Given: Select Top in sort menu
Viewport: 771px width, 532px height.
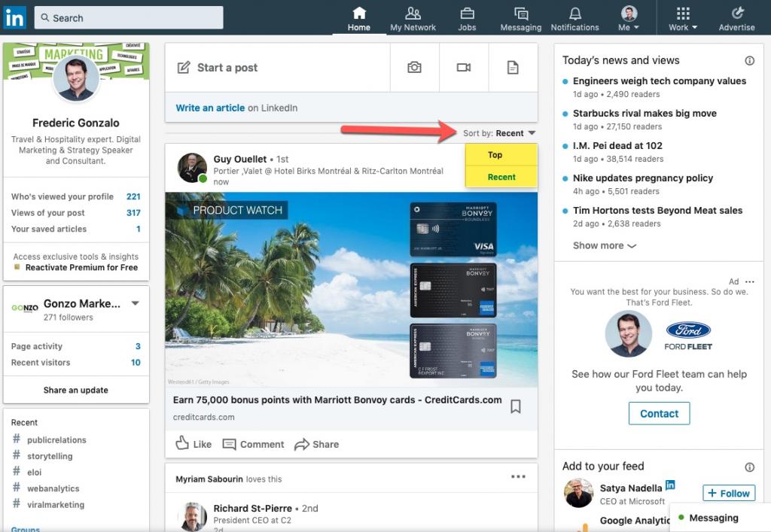Looking at the screenshot, I should (495, 155).
